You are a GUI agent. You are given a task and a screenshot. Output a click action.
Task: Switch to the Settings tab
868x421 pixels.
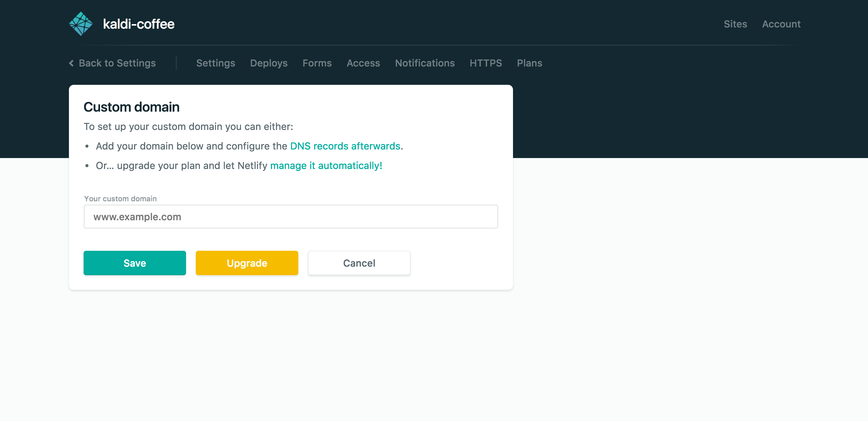tap(215, 63)
